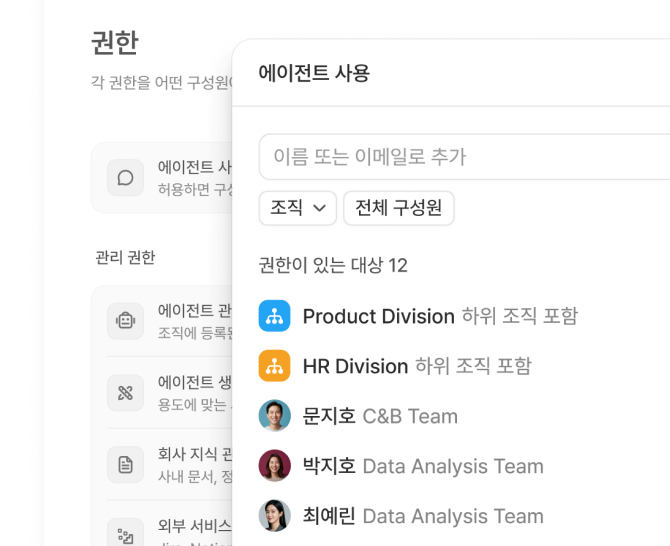This screenshot has height=546, width=670.
Task: Open the 회사 지식 관리 permission row text
Action: [x=195, y=465]
